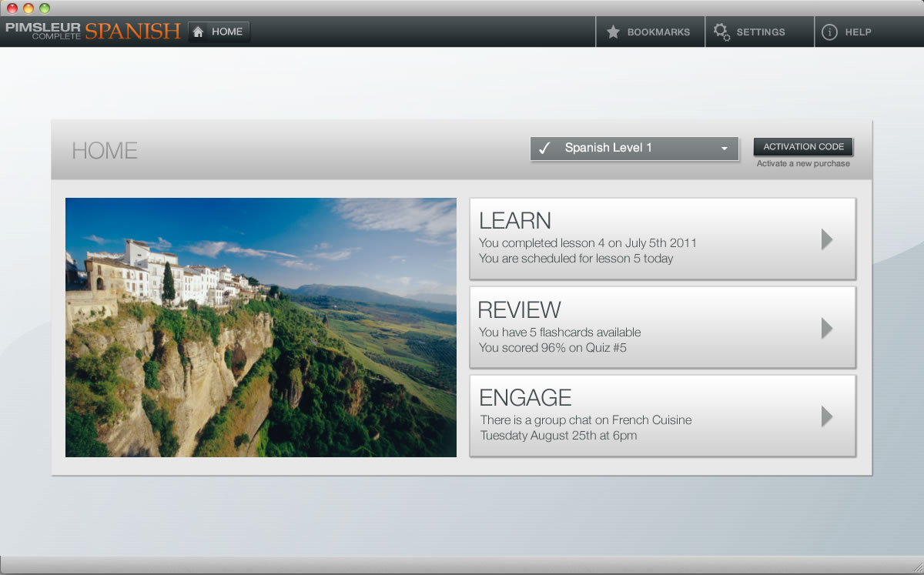Click 'Activate a new purchase' text
The height and width of the screenshot is (575, 924).
tap(803, 164)
